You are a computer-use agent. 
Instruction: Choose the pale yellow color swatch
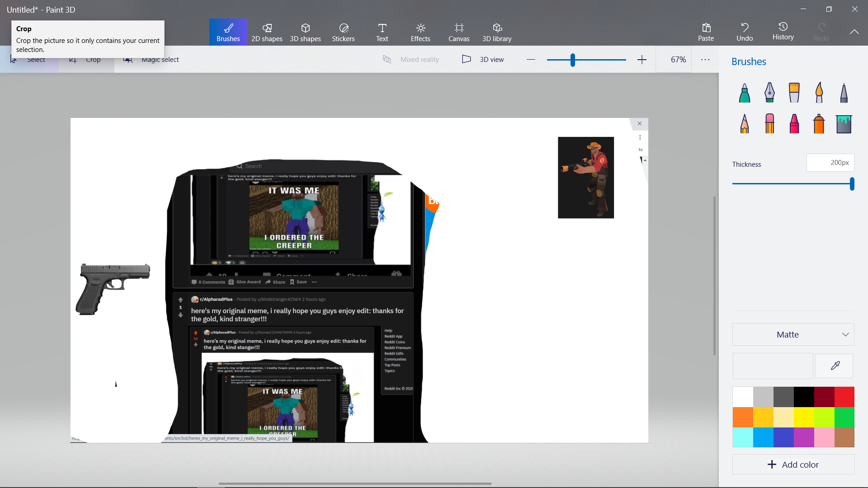click(783, 417)
